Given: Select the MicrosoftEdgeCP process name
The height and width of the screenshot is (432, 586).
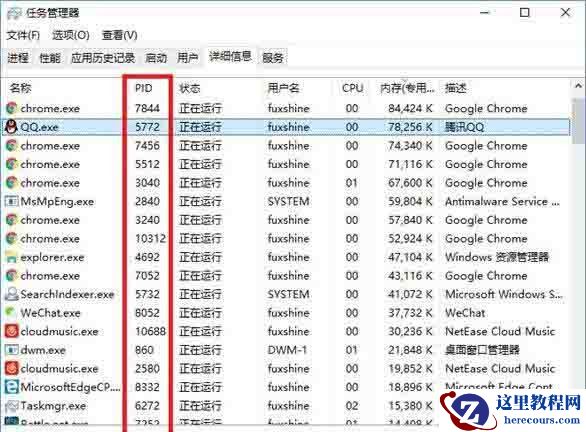Looking at the screenshot, I should pos(70,387).
